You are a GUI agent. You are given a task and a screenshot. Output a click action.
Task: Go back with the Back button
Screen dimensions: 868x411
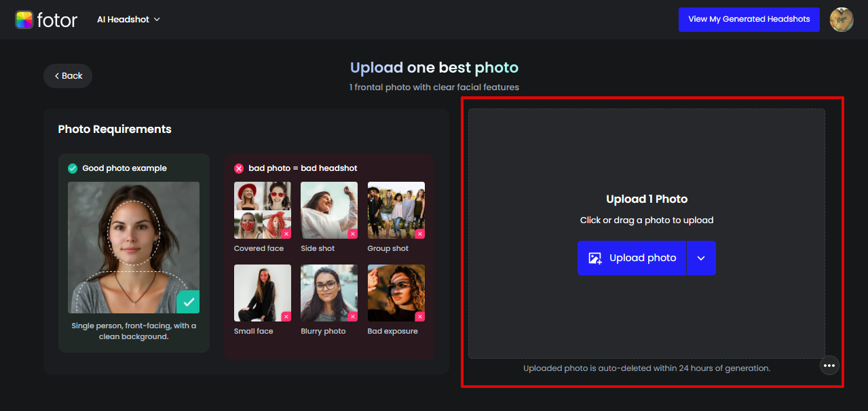pyautogui.click(x=68, y=76)
